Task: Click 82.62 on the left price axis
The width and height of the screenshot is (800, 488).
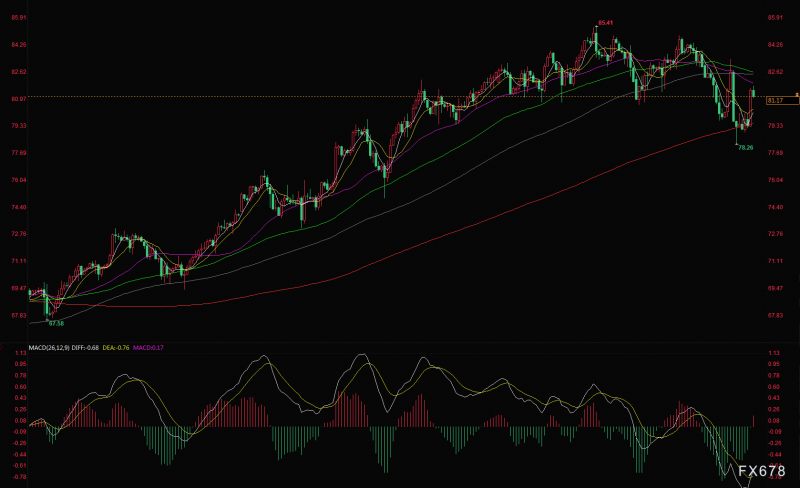Action: pyautogui.click(x=19, y=72)
